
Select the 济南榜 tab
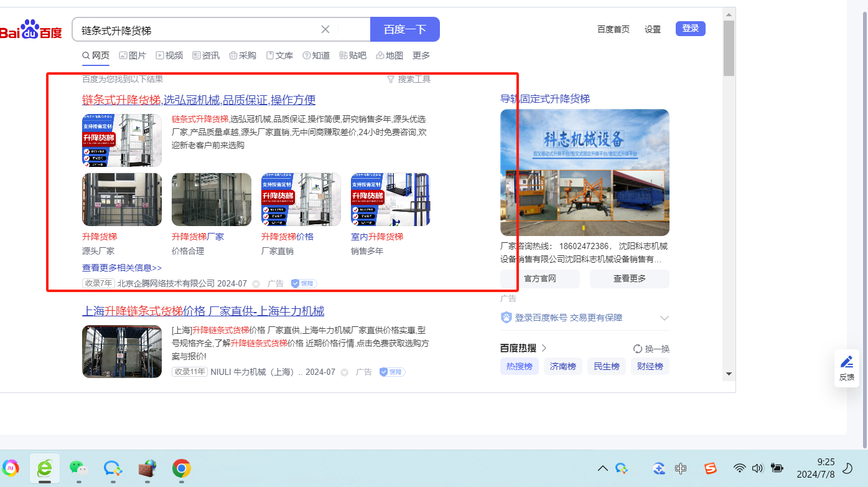click(563, 366)
